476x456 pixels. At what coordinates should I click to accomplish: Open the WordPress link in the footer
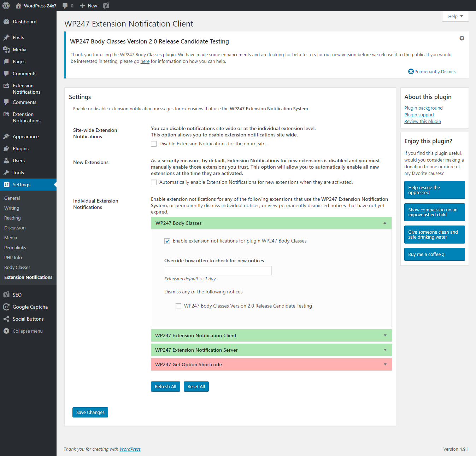(x=130, y=449)
